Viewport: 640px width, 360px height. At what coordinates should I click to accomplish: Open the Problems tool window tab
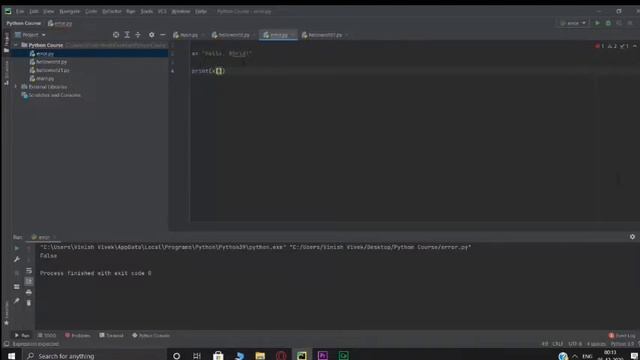point(78,336)
